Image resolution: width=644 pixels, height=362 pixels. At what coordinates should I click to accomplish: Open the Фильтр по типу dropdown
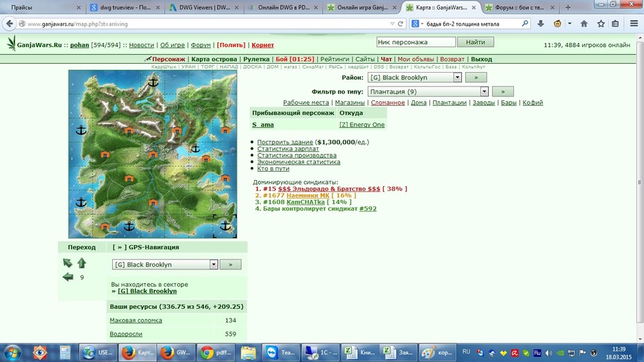click(428, 91)
